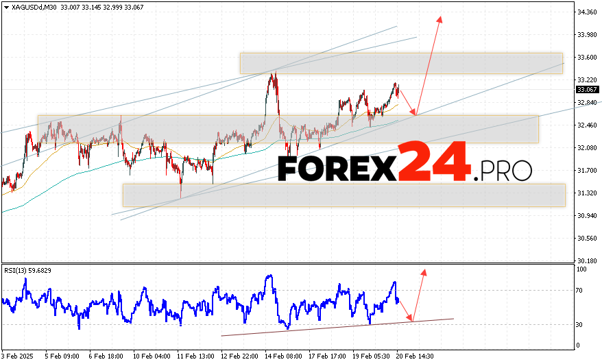Select the current price tag 33.067
Image resolution: width=602 pixels, height=364 pixels.
586,89
